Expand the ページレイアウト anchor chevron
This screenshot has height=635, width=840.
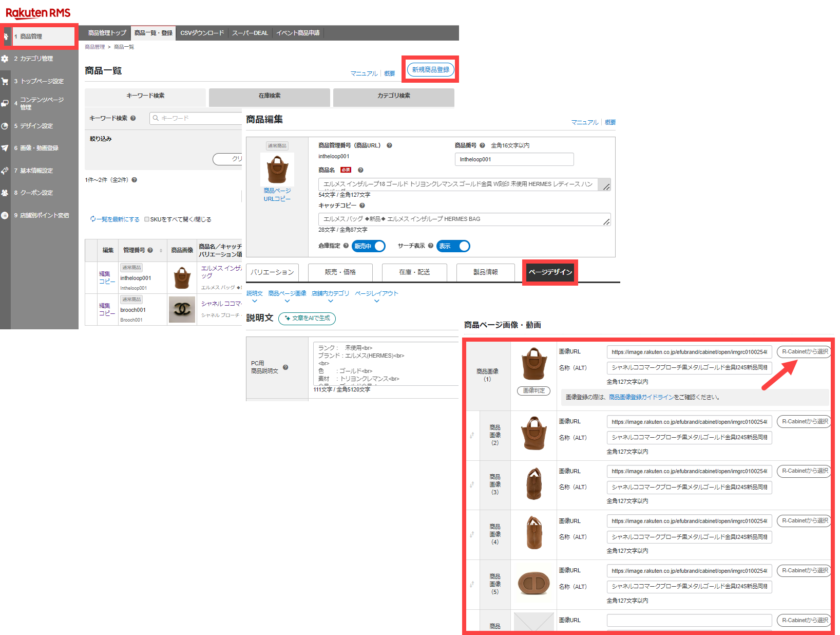click(376, 301)
